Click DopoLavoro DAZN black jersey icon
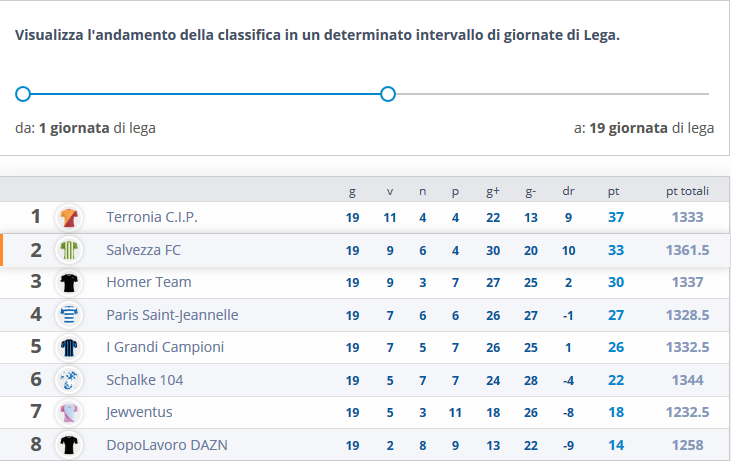 [68, 445]
